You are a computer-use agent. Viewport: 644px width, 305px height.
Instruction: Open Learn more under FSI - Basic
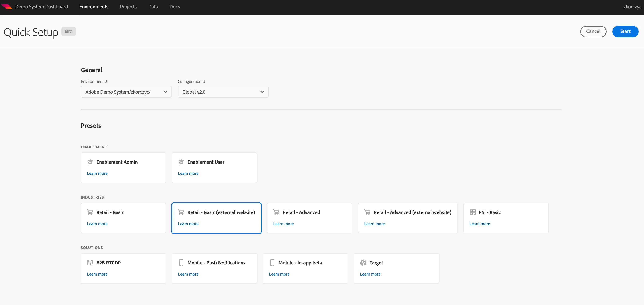(x=480, y=224)
